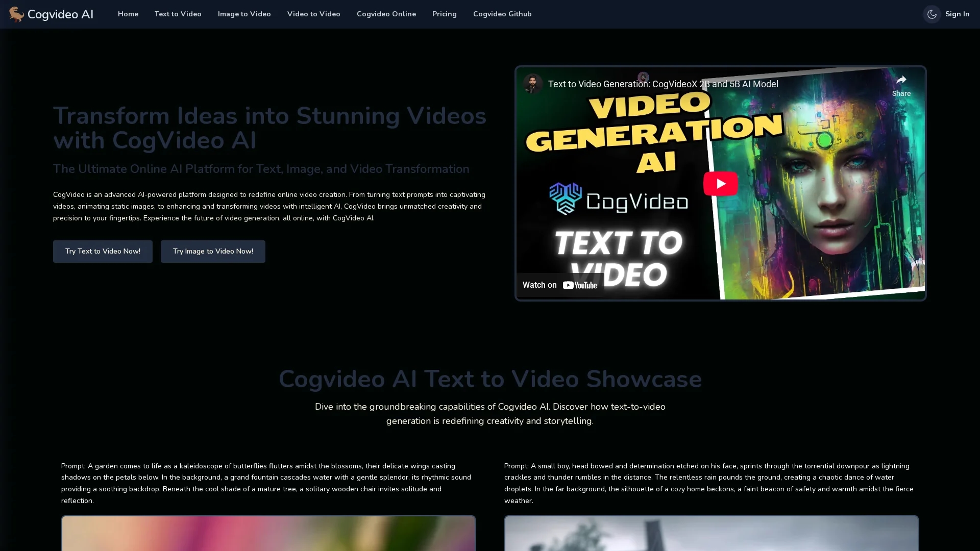This screenshot has height=551, width=980.
Task: Open the rainy boy showcase thumbnail
Action: [x=712, y=533]
